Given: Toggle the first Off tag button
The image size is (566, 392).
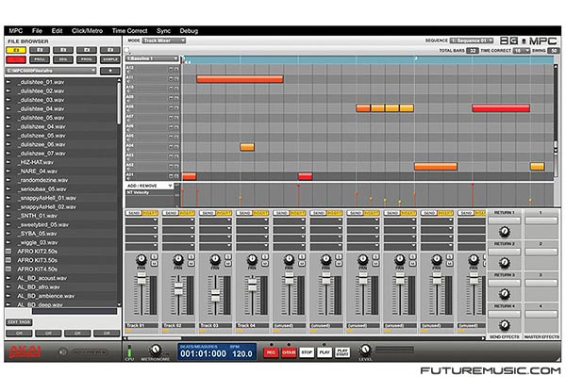Looking at the screenshot, I should [20, 334].
